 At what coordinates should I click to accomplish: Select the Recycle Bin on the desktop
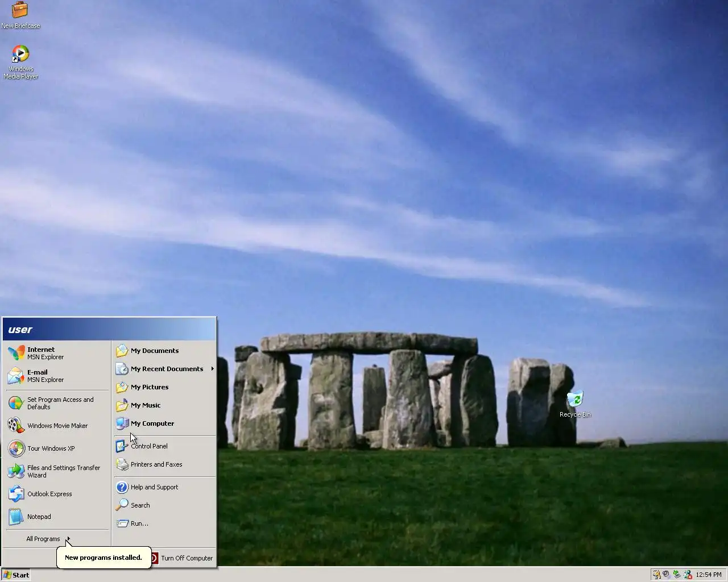pyautogui.click(x=575, y=404)
